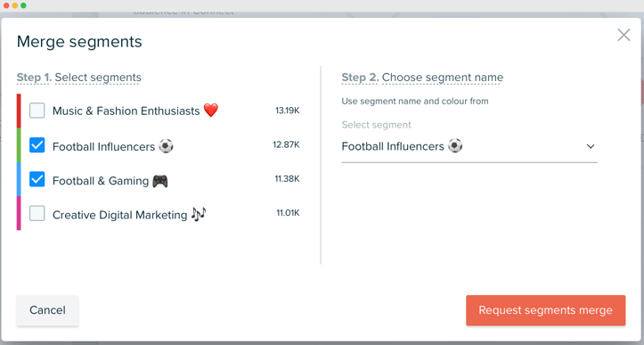Click the blue segment colour bar
This screenshot has height=345, width=644.
point(19,179)
